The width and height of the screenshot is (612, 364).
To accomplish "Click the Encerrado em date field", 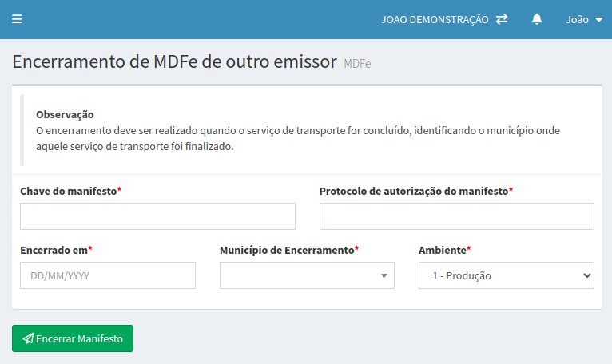I will click(107, 275).
